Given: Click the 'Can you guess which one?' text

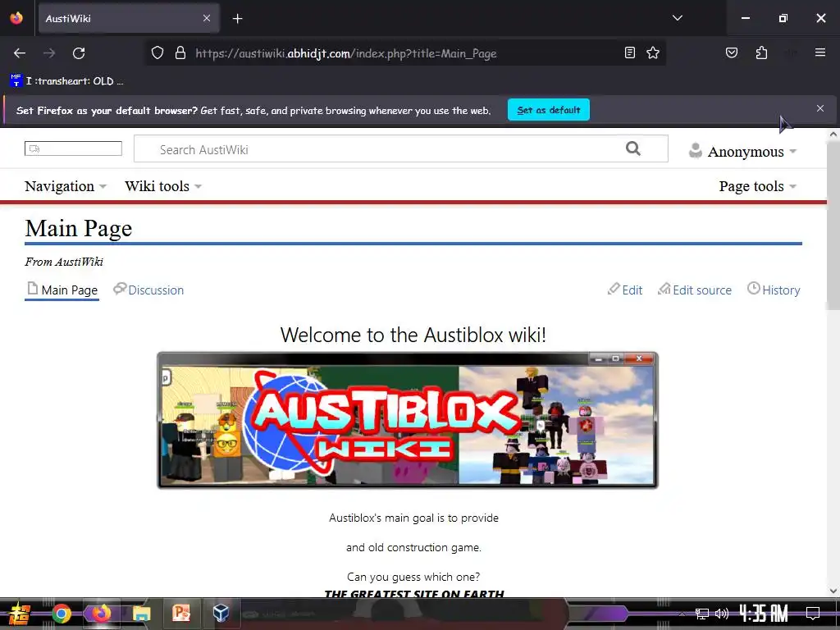Looking at the screenshot, I should click(413, 577).
